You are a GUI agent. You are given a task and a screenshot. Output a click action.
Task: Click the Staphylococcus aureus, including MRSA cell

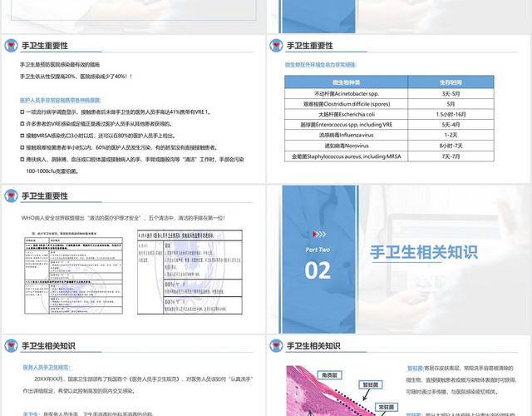click(x=346, y=156)
